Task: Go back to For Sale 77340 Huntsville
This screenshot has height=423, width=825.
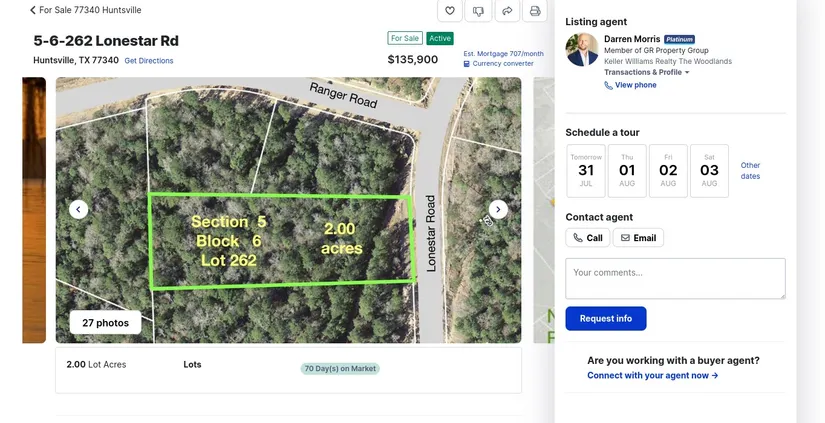Action: (86, 10)
